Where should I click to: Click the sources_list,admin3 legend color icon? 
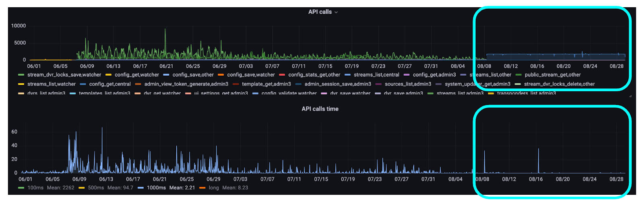pos(378,84)
